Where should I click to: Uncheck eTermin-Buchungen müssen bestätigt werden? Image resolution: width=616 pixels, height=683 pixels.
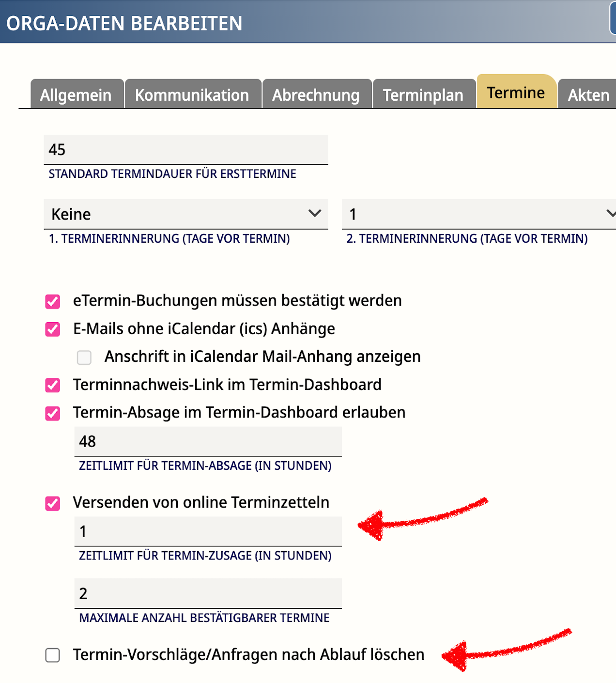pyautogui.click(x=53, y=301)
